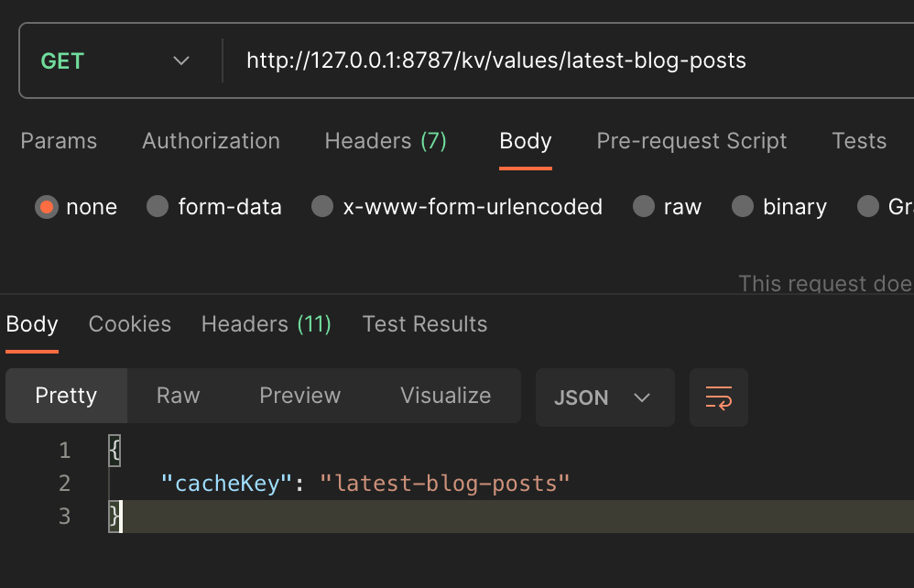914x588 pixels.
Task: Switch response view to Preview
Action: tap(300, 396)
